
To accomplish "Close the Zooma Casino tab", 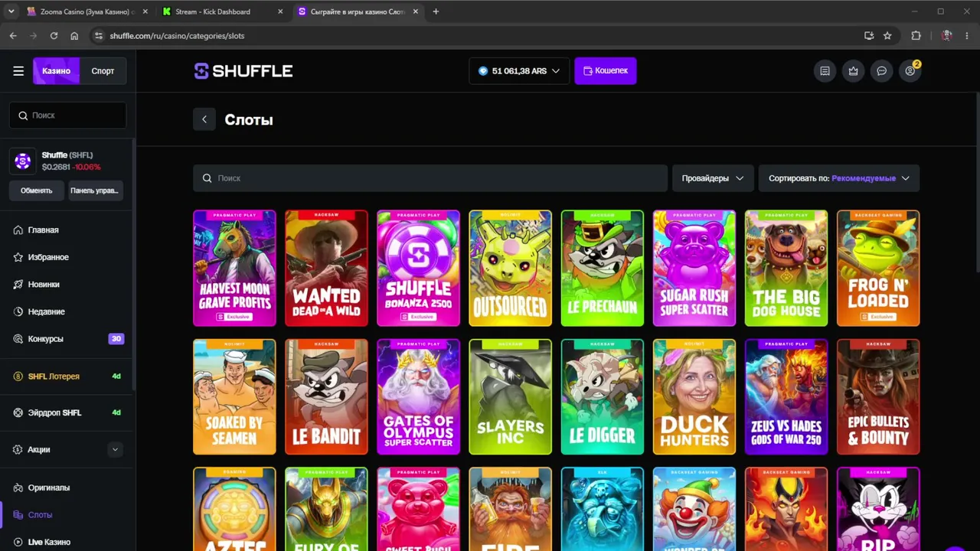I will click(x=144, y=11).
